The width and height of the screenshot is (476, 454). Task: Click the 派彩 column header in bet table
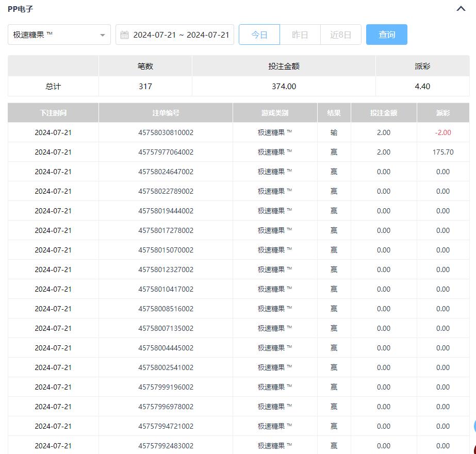[x=442, y=113]
